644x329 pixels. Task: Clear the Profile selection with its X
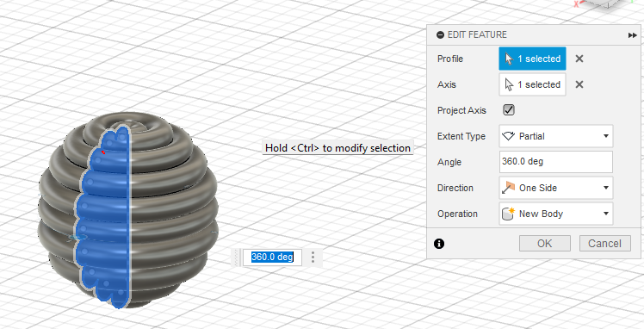pos(579,59)
